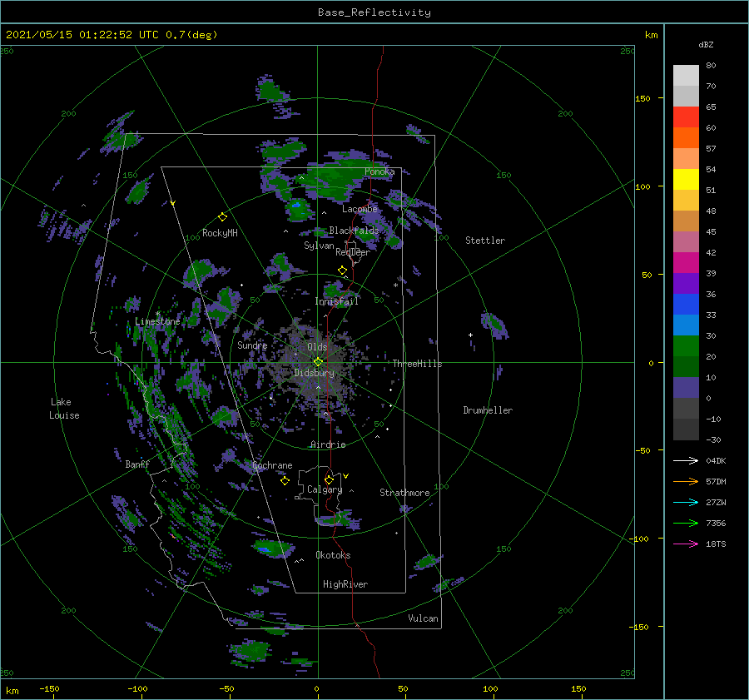Viewport: 749px width, 700px height.
Task: Click the yellow diamond marker beside RockyMH
Action: pos(222,217)
